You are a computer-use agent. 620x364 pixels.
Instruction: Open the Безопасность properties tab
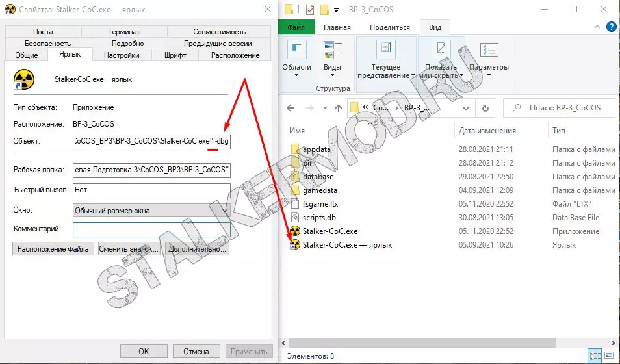point(48,44)
